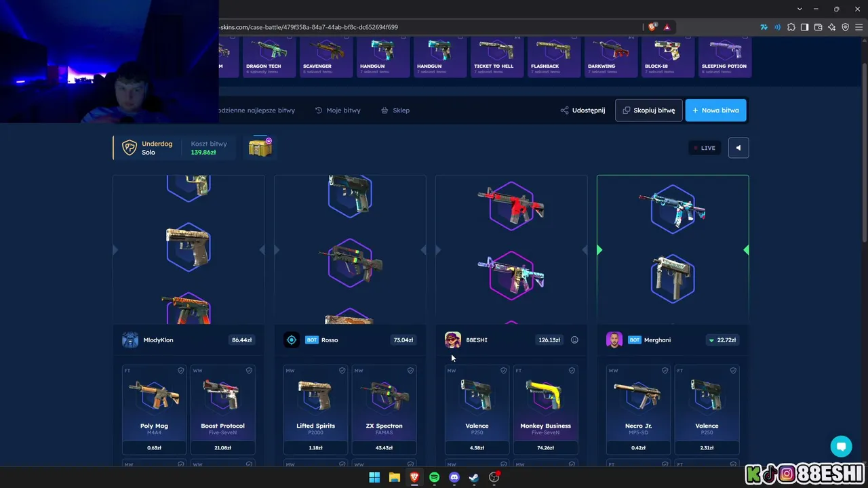
Task: Click the LIVE indicator badge
Action: click(x=705, y=148)
